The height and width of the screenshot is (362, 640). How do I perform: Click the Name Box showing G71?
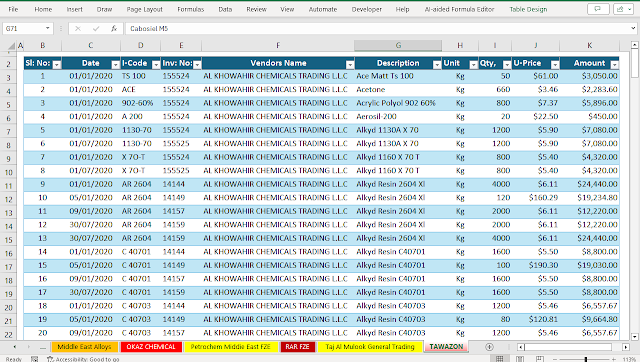(23, 29)
